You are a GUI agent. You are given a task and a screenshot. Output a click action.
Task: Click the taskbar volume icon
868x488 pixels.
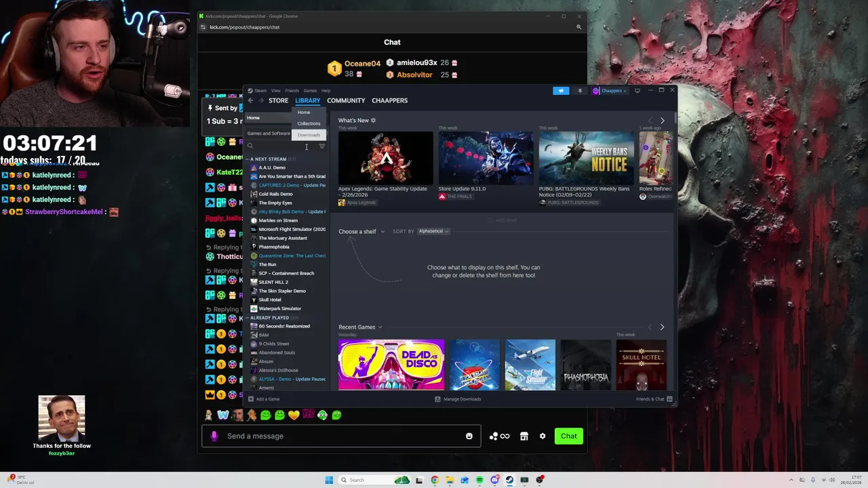(832, 480)
